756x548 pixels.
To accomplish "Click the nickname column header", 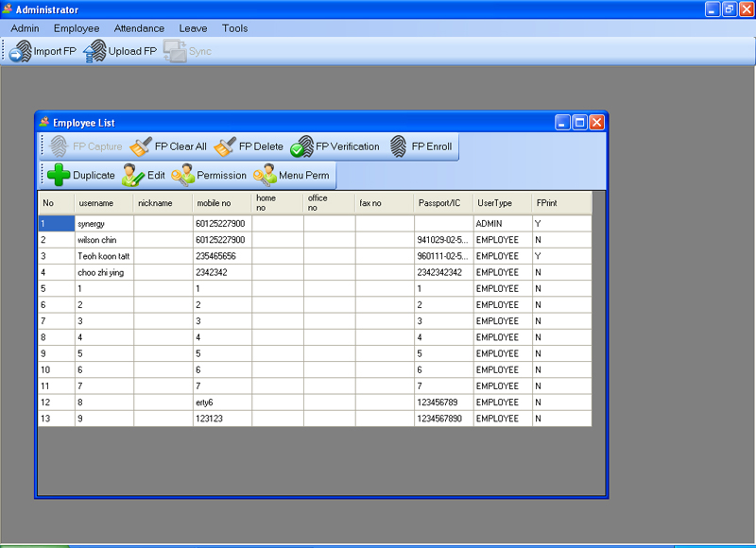I will (x=163, y=203).
